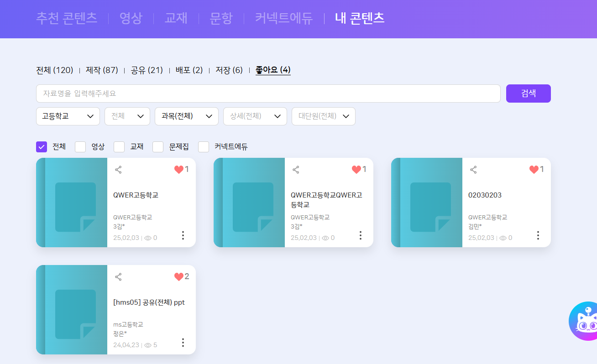Click share icon on [hms05] 공유(전체) ppt card
This screenshot has width=597, height=364.
click(x=118, y=277)
